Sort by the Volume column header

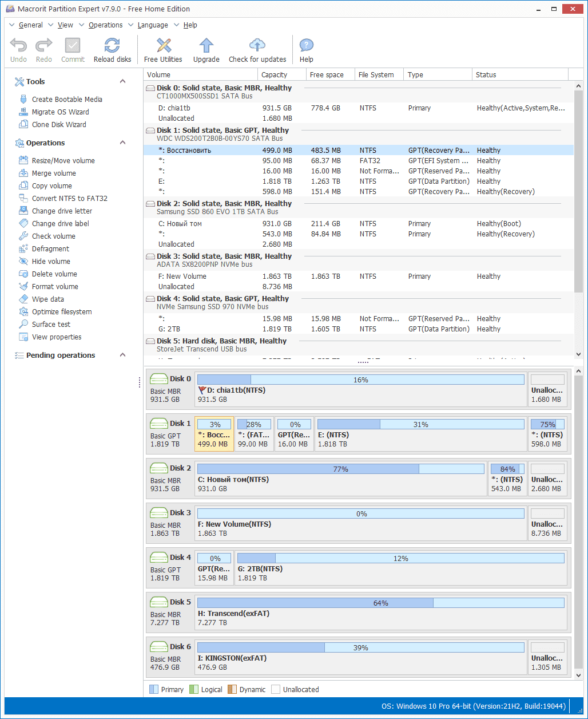[200, 74]
